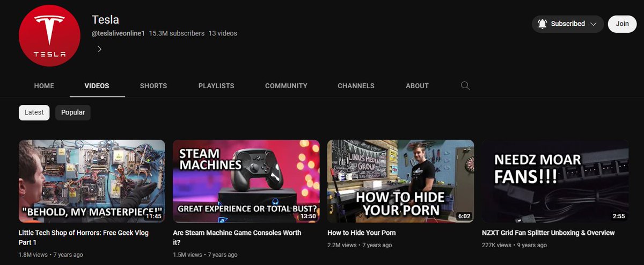This screenshot has height=265, width=644.
Task: Open the Needz Moar Fans thumbnail
Action: [x=555, y=181]
